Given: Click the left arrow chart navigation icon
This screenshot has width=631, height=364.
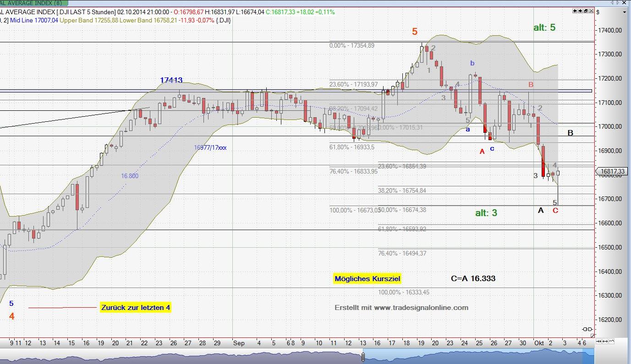Looking at the screenshot, I should coord(575,10).
